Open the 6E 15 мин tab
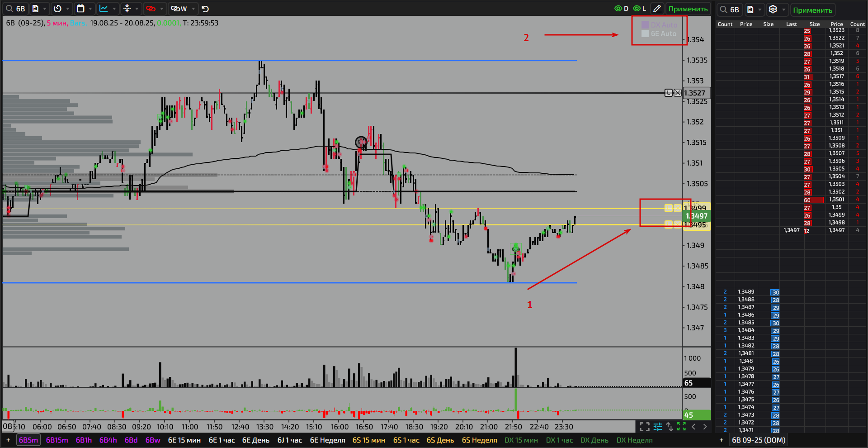868x448 pixels. point(184,440)
